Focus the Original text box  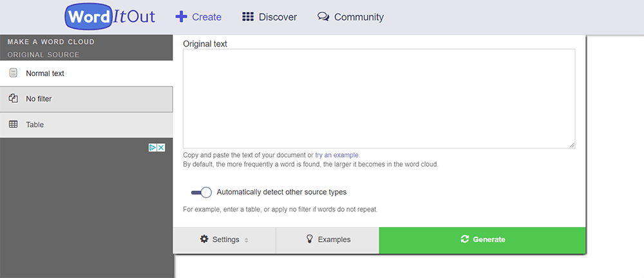click(379, 99)
